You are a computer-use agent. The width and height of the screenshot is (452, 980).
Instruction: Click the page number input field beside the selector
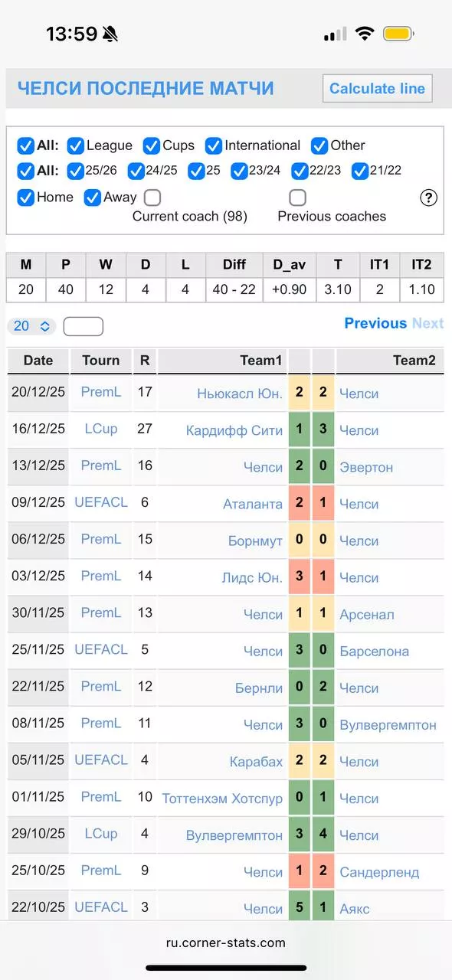[x=83, y=326]
